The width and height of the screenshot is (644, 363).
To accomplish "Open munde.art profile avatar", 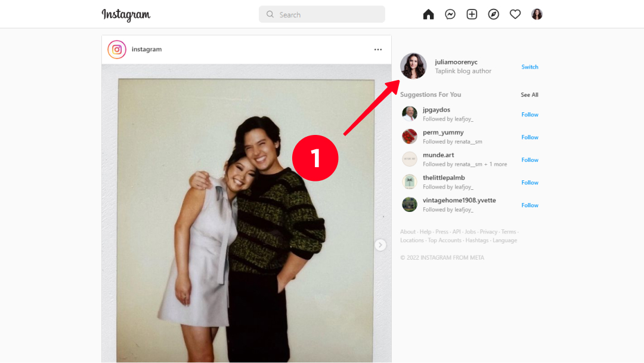I will pos(410,159).
